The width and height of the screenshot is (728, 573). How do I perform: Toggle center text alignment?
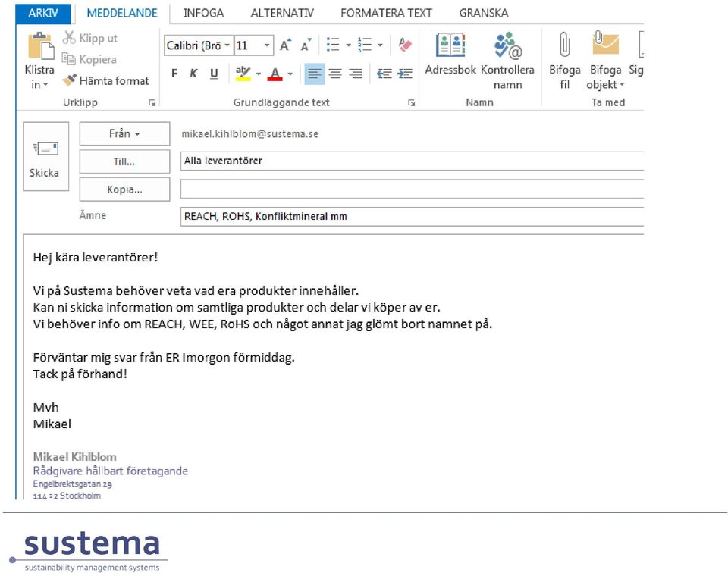point(334,74)
